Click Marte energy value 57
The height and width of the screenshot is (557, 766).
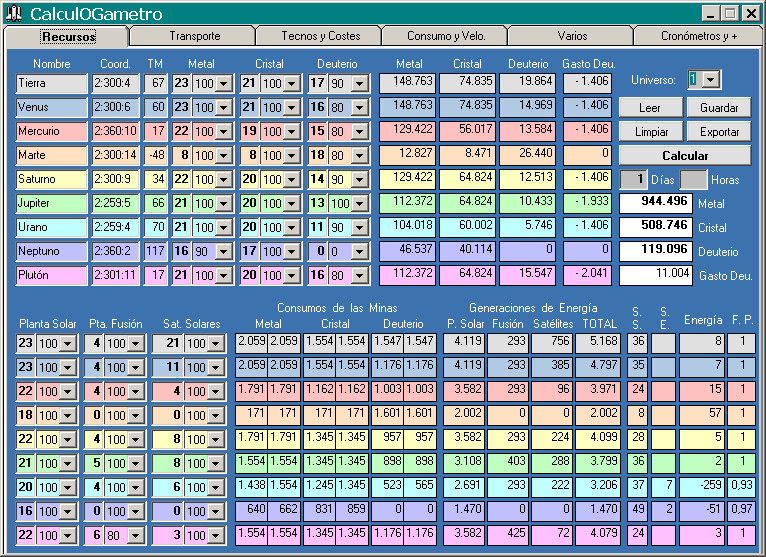tap(702, 415)
